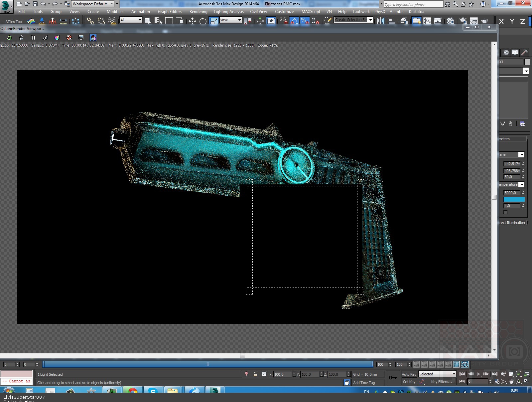Activate the Select and Move tool

click(192, 21)
